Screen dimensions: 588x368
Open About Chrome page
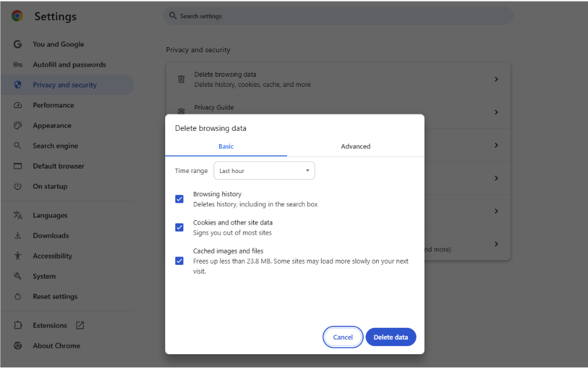click(x=57, y=345)
